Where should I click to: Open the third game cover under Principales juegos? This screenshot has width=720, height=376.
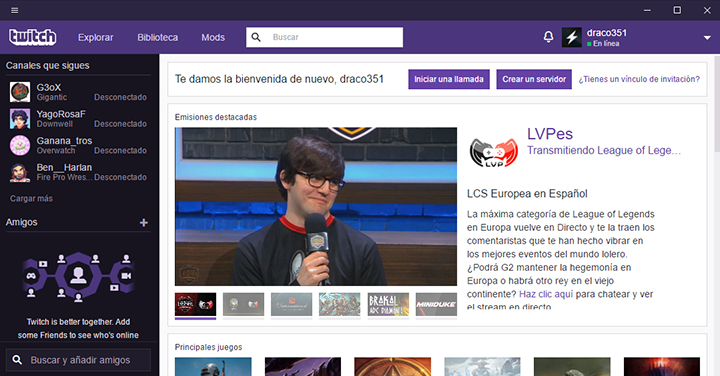(393, 367)
